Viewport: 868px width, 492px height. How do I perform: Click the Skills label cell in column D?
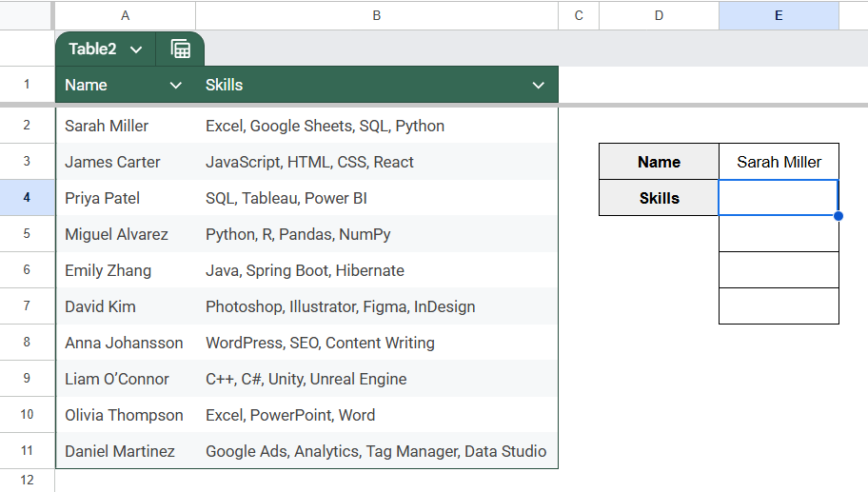659,198
